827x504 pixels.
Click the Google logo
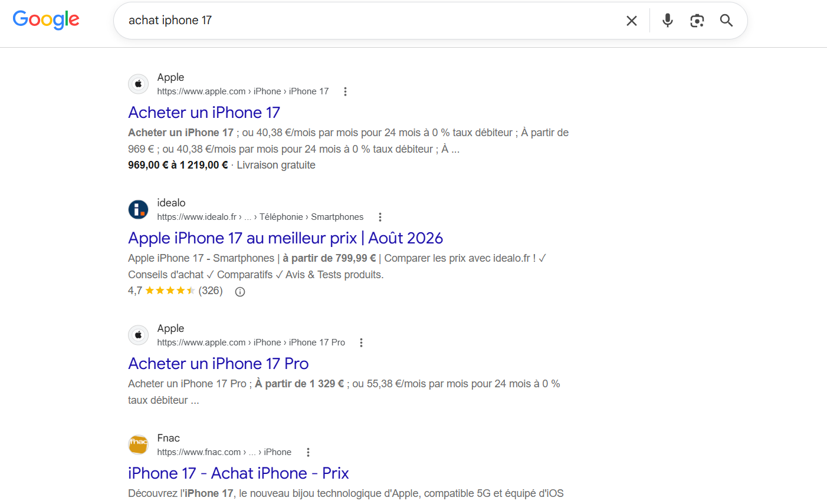(x=46, y=19)
